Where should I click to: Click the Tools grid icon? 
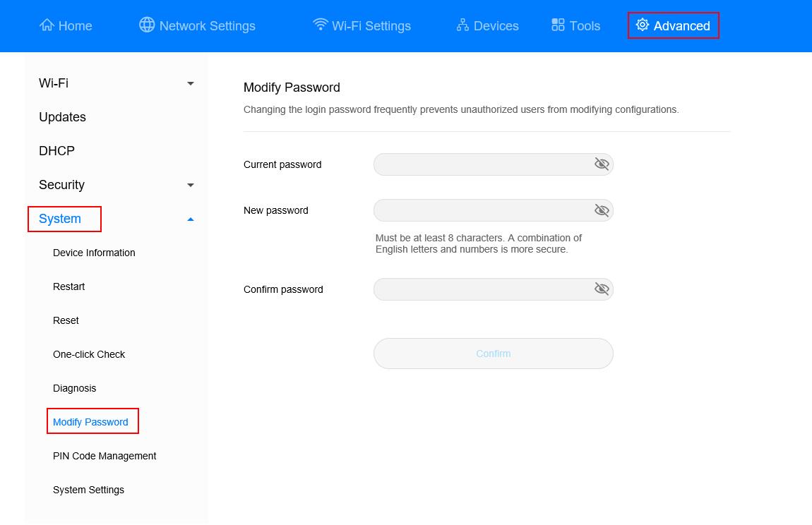(x=558, y=25)
